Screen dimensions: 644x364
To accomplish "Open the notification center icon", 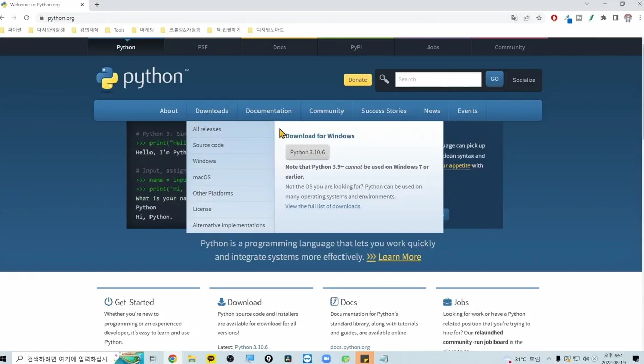I will [636, 359].
